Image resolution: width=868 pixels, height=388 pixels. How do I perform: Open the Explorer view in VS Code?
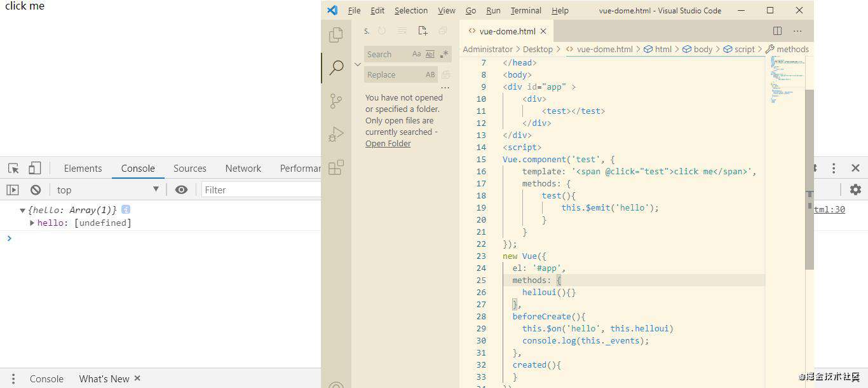pyautogui.click(x=336, y=35)
